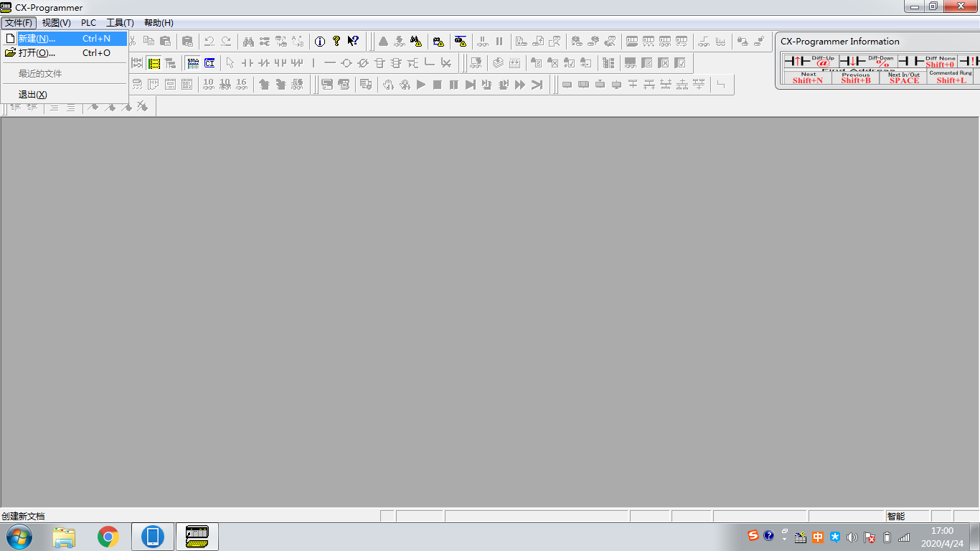Open the PLC menu

[x=88, y=23]
